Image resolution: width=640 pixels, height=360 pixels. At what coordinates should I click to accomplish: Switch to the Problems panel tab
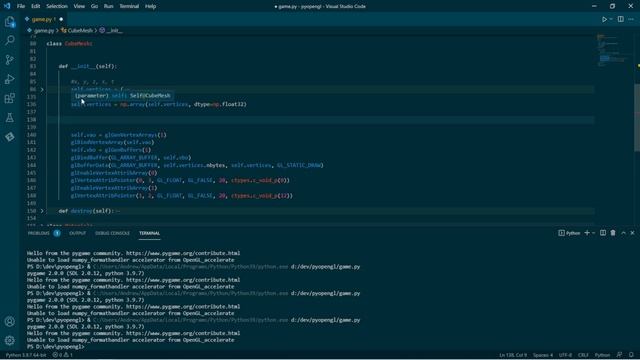(x=39, y=233)
